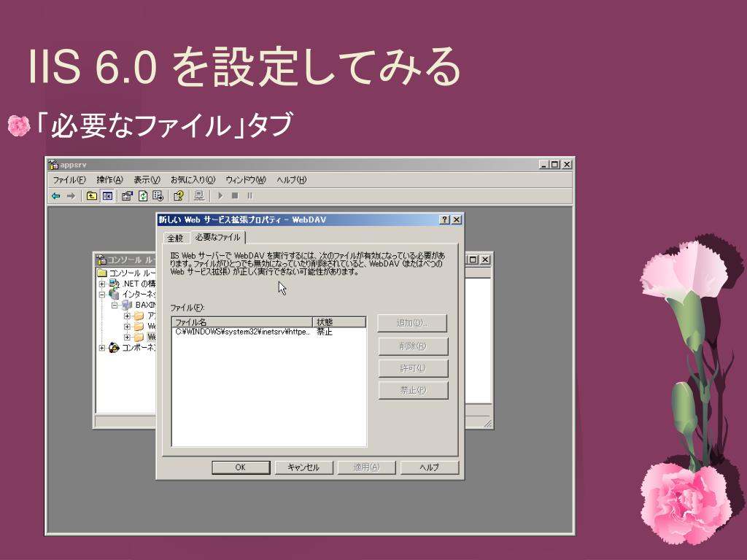
Task: Expand the first folder node under BAXIN
Action: click(x=127, y=316)
